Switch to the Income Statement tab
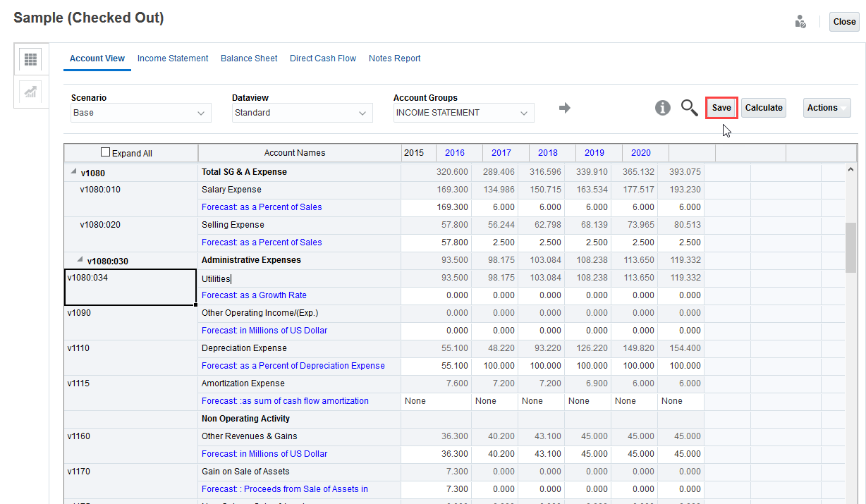 point(173,59)
